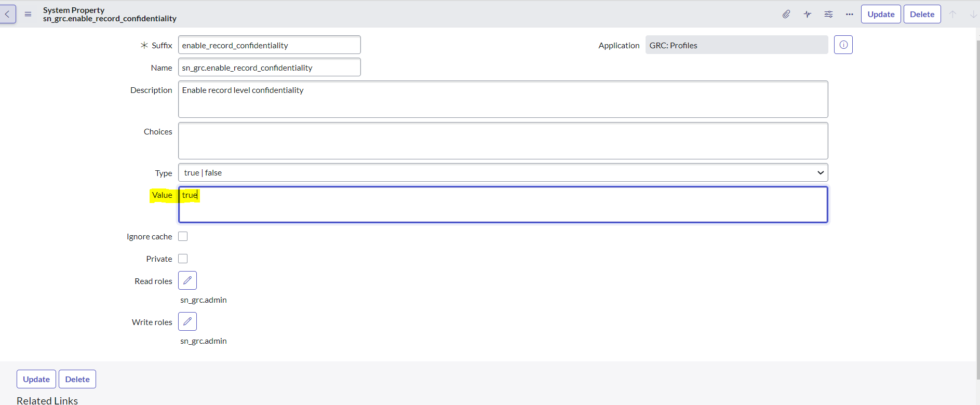
Task: Click the Ignore cache label
Action: tap(150, 237)
